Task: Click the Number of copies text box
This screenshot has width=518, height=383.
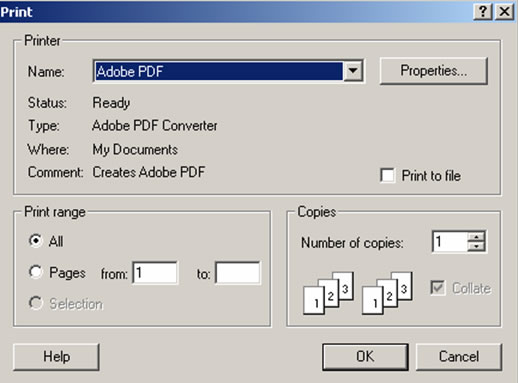Action: [x=450, y=242]
